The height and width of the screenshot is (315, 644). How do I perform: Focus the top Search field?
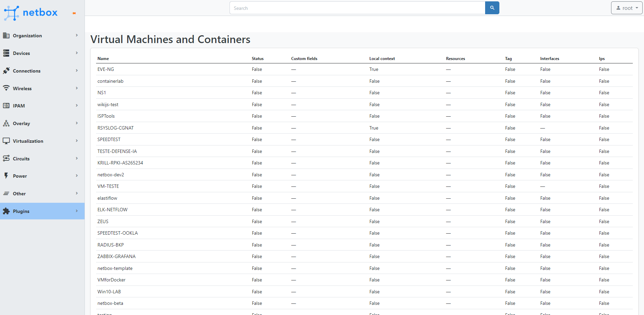[357, 8]
